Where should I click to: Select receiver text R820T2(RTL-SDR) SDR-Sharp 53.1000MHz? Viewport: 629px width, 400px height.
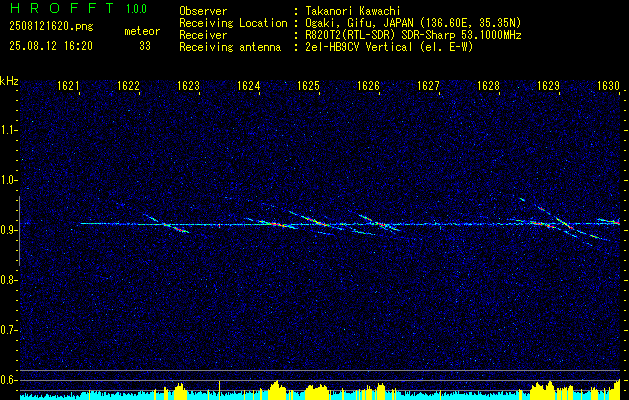(x=413, y=35)
